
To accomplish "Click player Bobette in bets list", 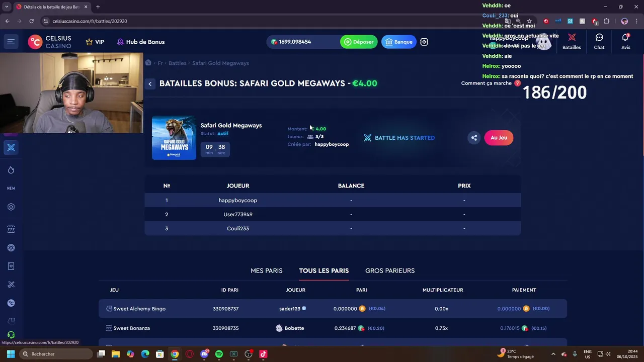I will (294, 328).
